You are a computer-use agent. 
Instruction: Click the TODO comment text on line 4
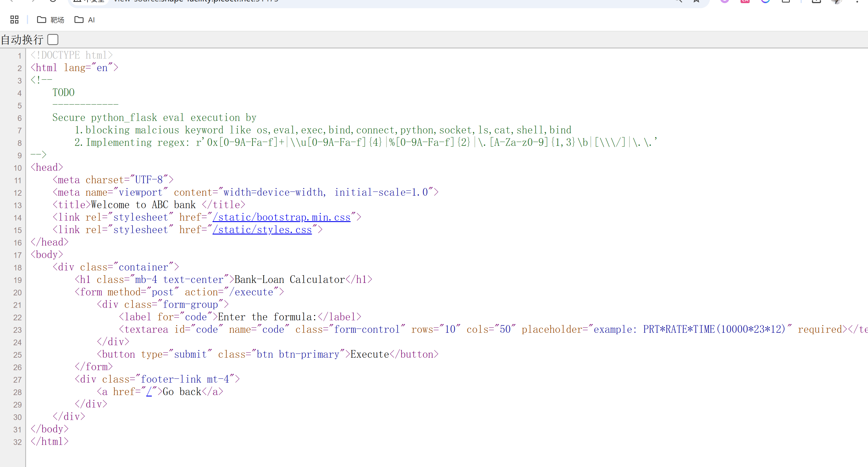[x=63, y=93]
